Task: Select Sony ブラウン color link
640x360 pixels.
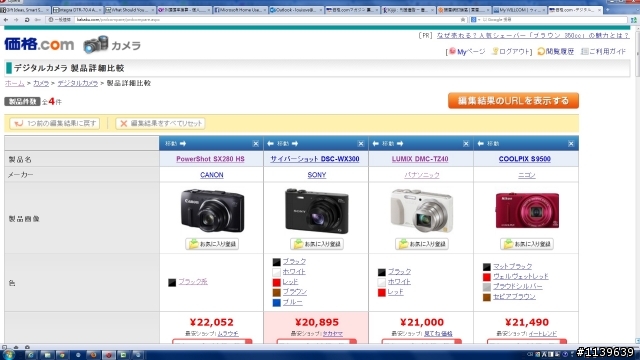Action: click(x=295, y=292)
